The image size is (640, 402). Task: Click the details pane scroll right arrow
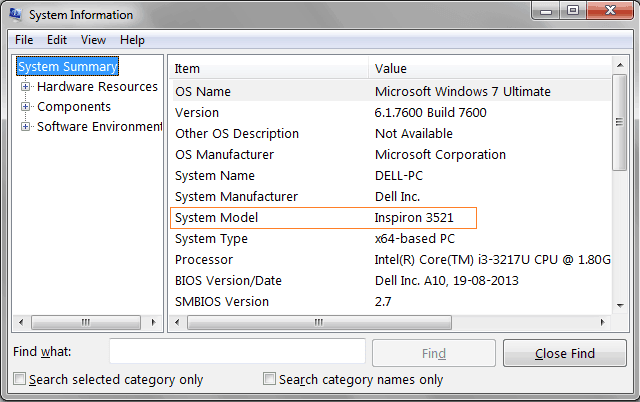(603, 322)
